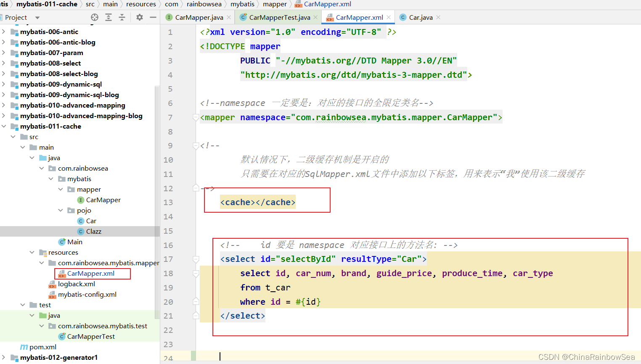
Task: Close the Car.java editor tab
Action: coord(438,17)
